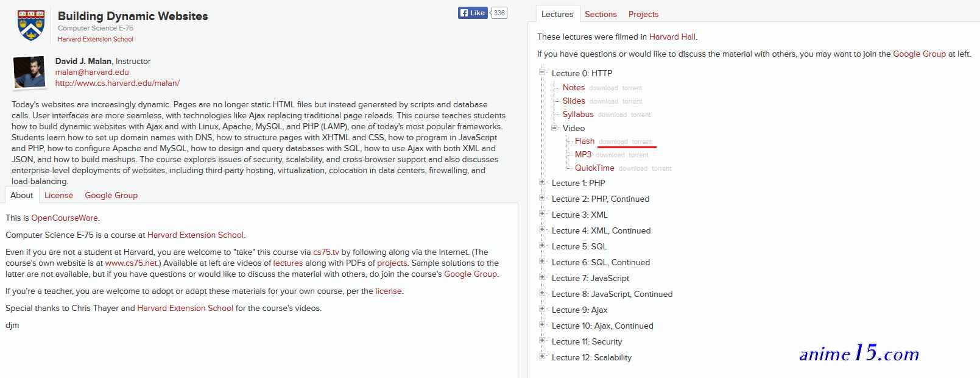
Task: Open the OpenCourseWare link
Action: tap(65, 218)
